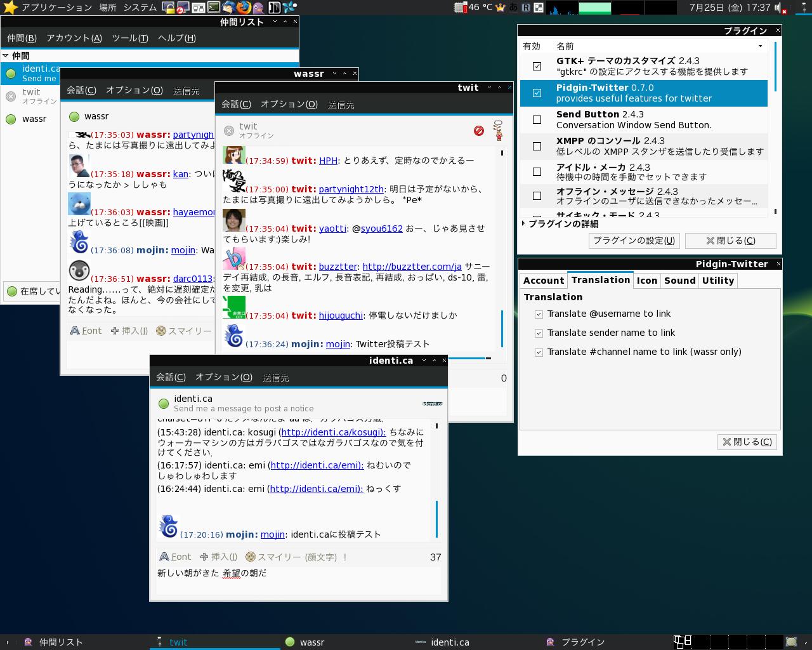Image resolution: width=812 pixels, height=650 pixels.
Task: Click the crown icon in the top panel
Action: tap(501, 8)
